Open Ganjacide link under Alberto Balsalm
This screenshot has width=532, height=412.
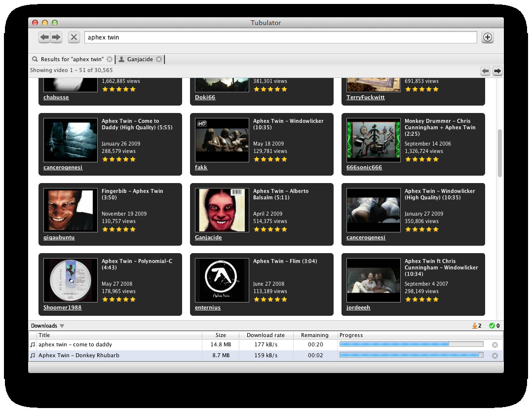[208, 237]
